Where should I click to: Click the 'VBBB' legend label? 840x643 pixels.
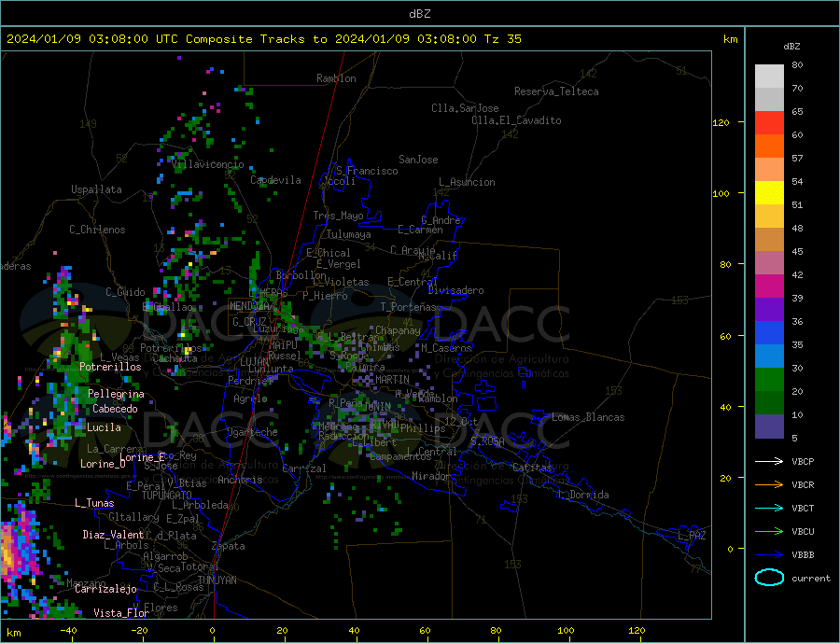tap(803, 554)
